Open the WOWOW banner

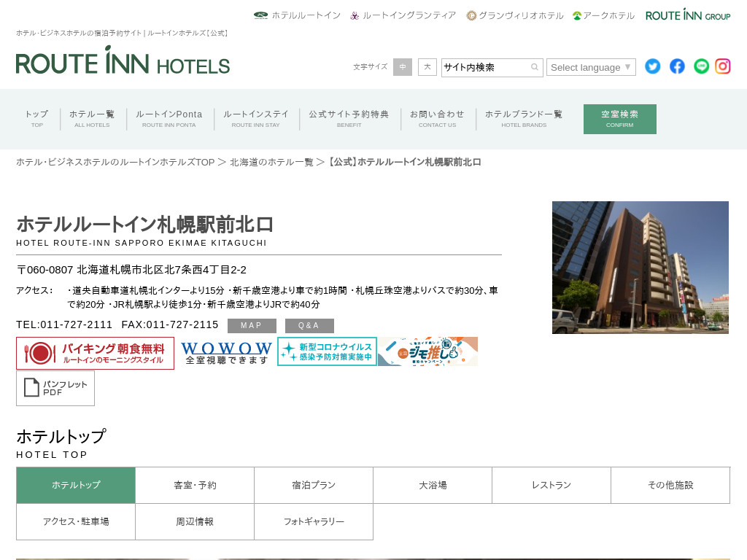point(226,352)
